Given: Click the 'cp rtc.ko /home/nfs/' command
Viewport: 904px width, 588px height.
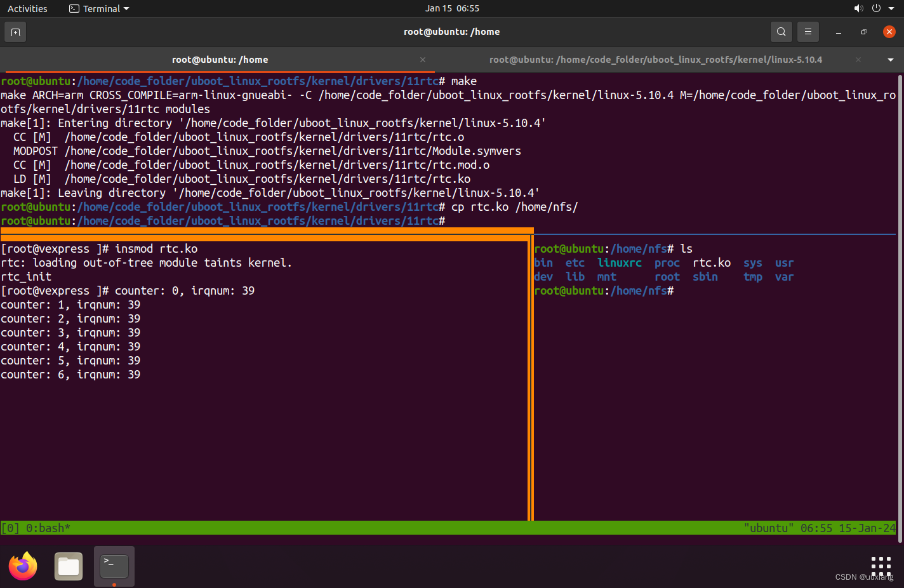Looking at the screenshot, I should coord(515,207).
